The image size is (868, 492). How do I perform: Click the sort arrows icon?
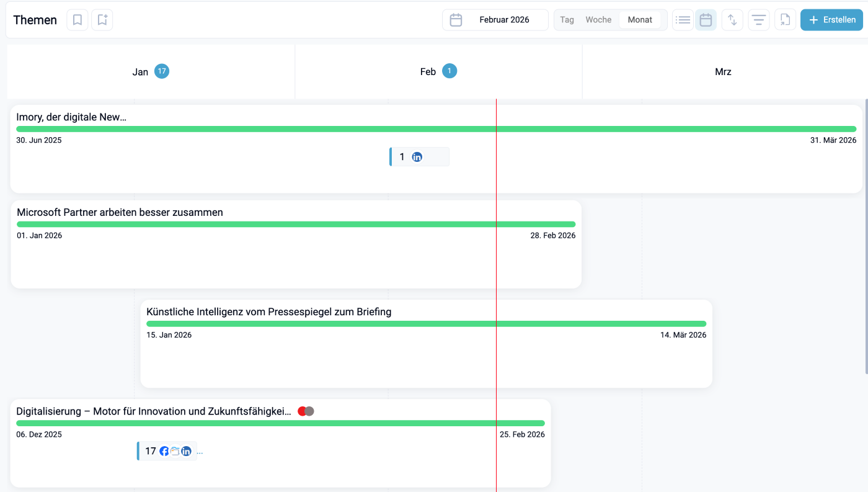[732, 20]
